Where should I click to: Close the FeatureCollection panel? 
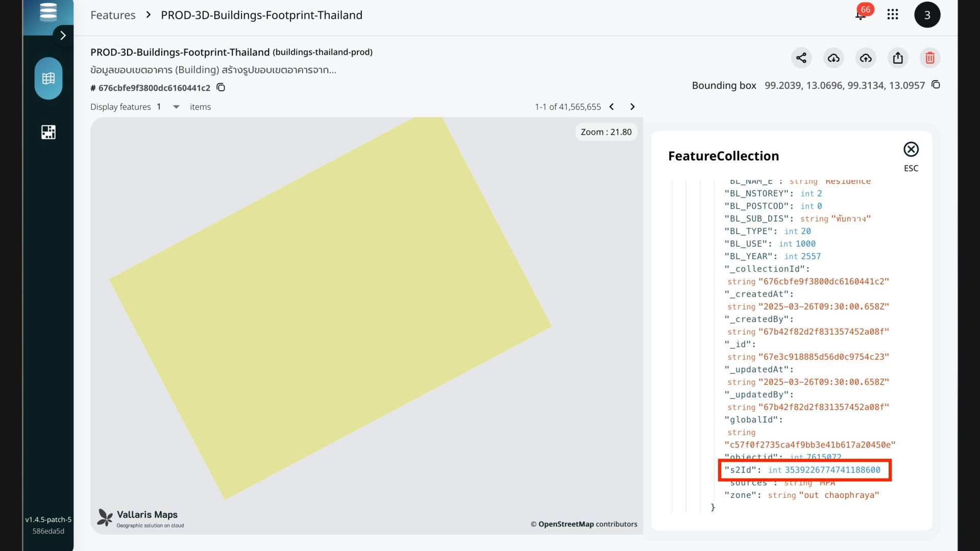click(911, 149)
